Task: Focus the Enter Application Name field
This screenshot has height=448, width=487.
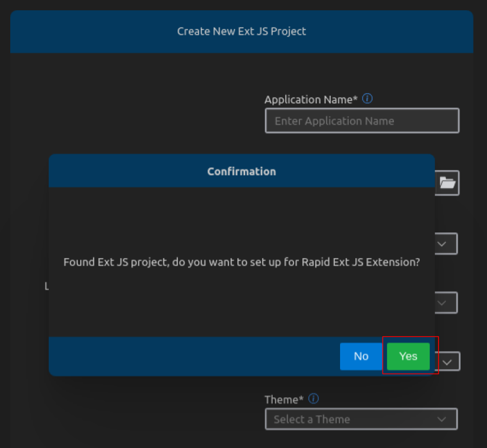Action: click(x=362, y=121)
